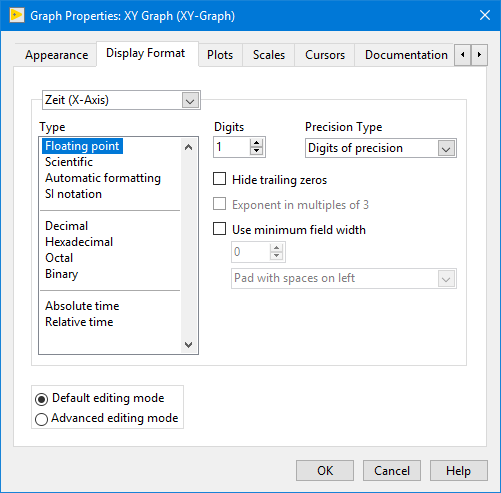Select Default editing mode radio button

[x=41, y=399]
